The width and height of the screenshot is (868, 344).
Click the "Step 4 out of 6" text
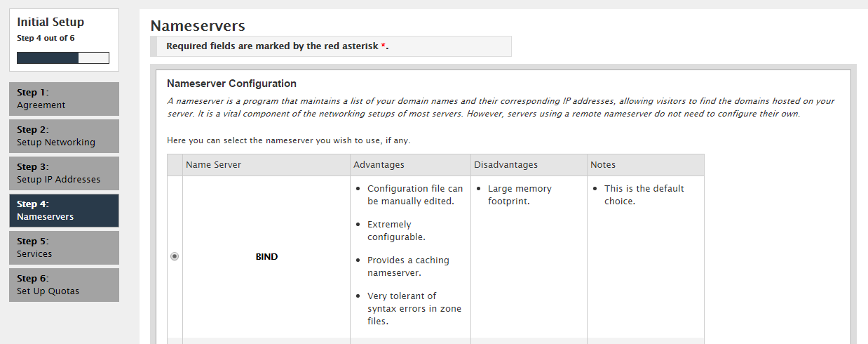[x=46, y=38]
